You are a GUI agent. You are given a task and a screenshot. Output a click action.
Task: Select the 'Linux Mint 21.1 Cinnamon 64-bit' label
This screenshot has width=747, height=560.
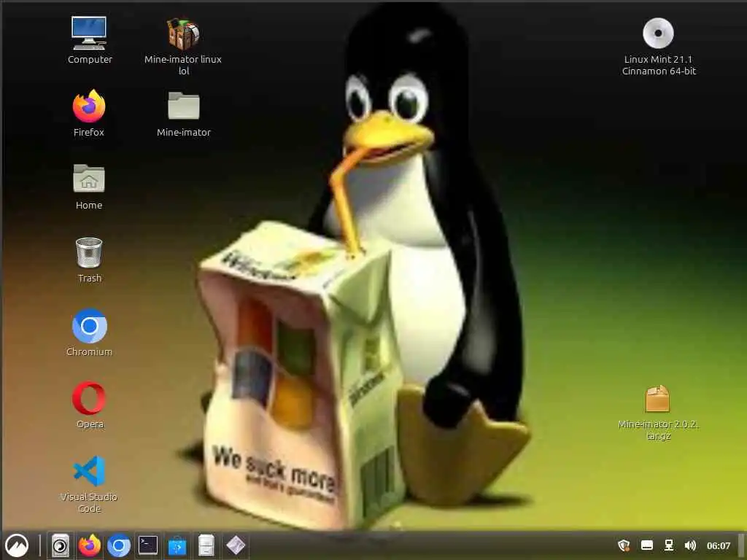(x=659, y=65)
